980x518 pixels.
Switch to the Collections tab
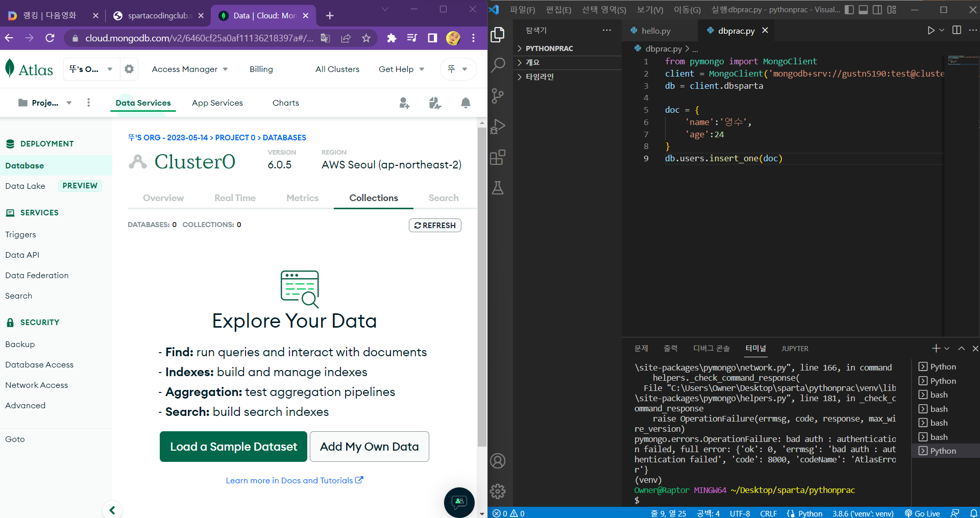coord(374,198)
